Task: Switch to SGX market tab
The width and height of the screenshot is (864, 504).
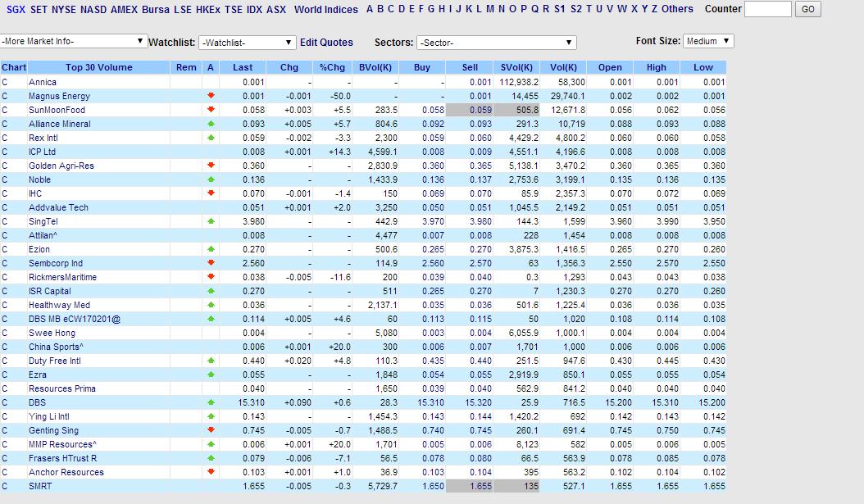Action: [x=16, y=9]
